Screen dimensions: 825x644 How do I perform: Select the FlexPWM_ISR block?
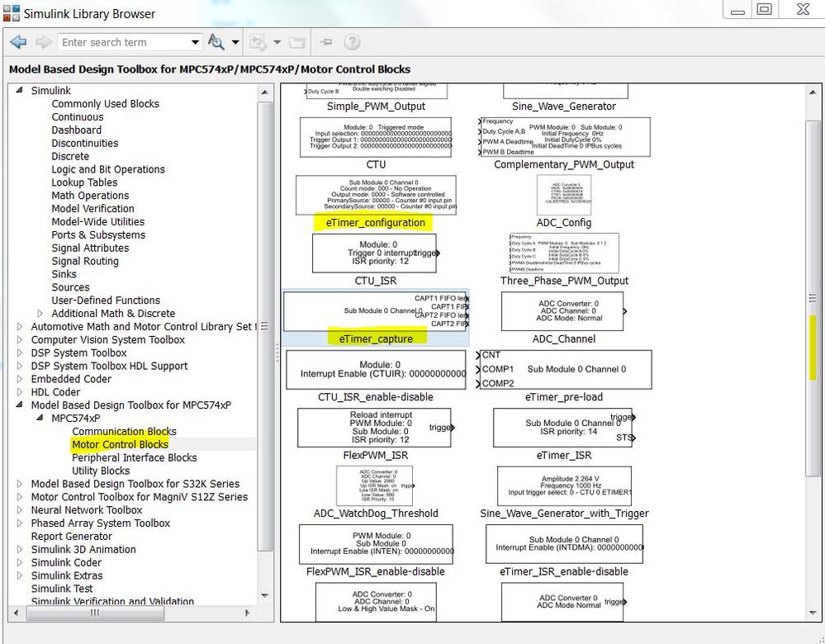click(x=375, y=428)
